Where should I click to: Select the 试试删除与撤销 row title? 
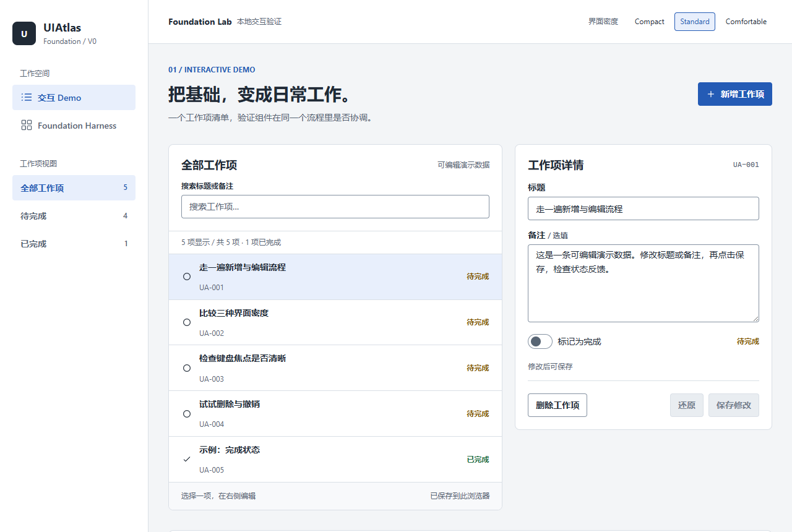[x=230, y=404]
